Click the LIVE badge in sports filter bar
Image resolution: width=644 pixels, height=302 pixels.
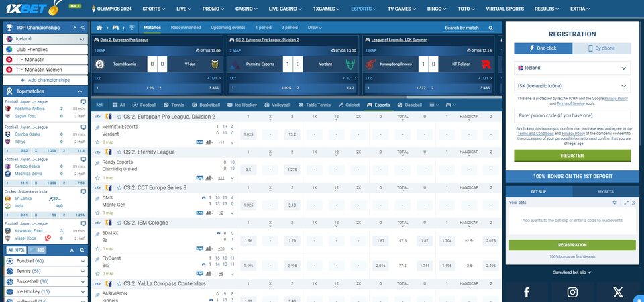[99, 105]
